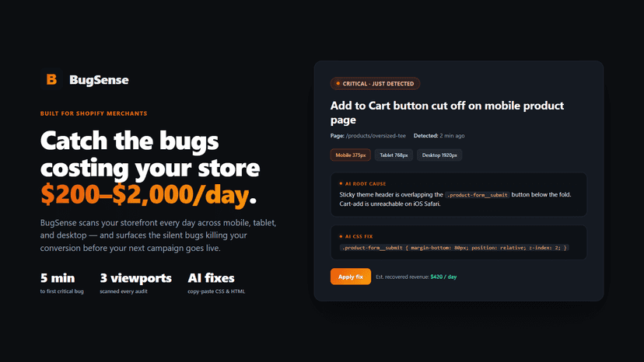Click the 'to first critical bug' caption
Image resolution: width=644 pixels, height=362 pixels.
pyautogui.click(x=62, y=291)
